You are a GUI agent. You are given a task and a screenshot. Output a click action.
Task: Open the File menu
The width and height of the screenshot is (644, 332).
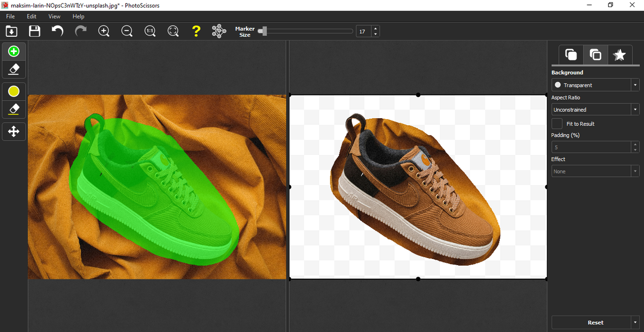click(11, 17)
